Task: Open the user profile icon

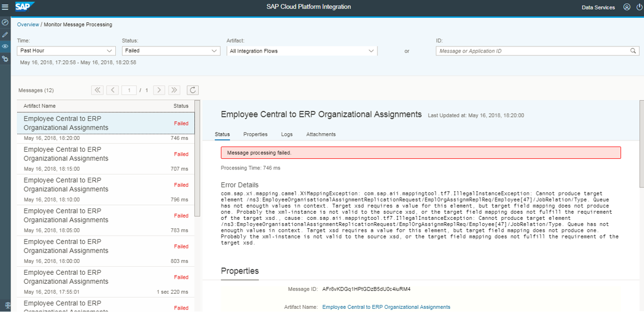Action: point(626,7)
